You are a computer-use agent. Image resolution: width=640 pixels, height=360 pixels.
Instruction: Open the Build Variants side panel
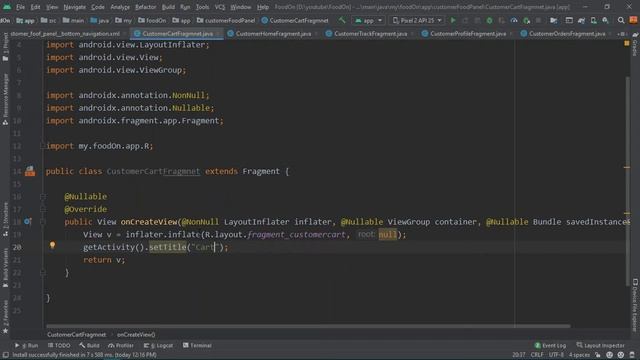[x=5, y=267]
